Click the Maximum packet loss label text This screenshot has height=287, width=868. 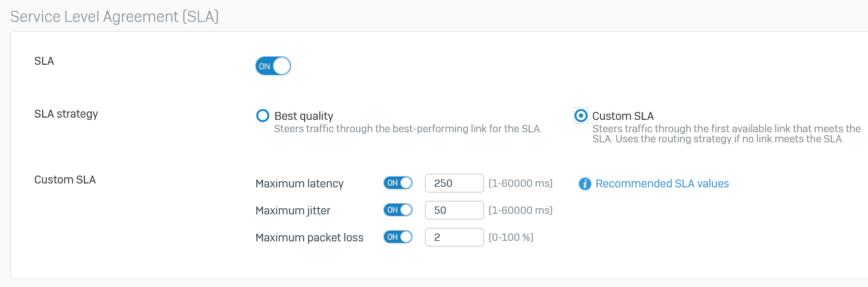pos(309,238)
